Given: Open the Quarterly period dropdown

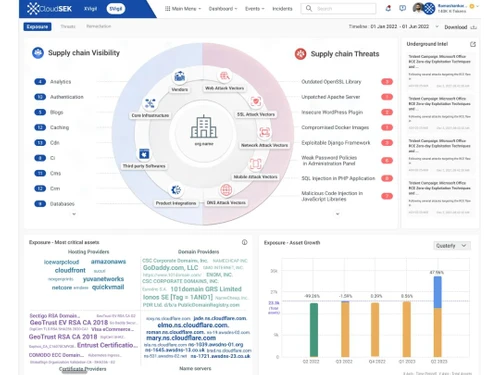Looking at the screenshot, I should click(x=452, y=246).
